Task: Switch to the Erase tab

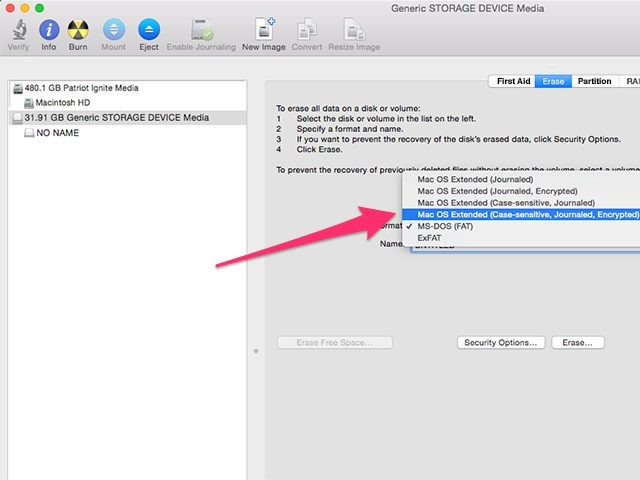Action: pos(553,81)
